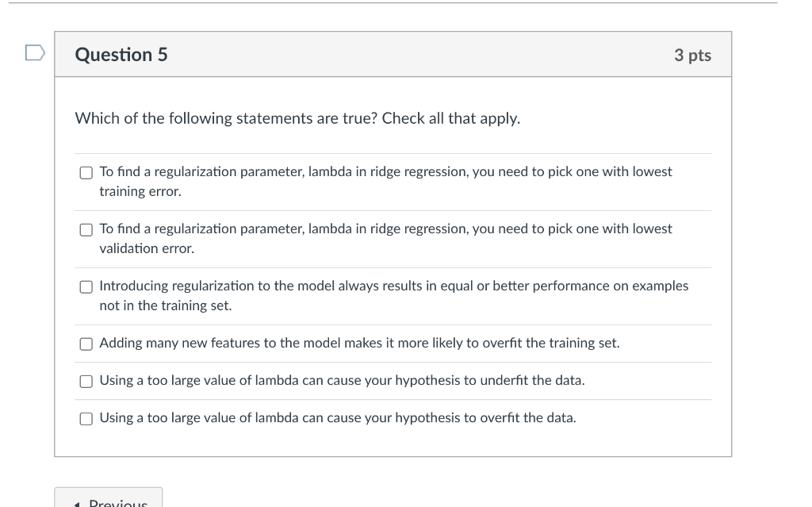Click the answer text about lambda overfitting the data
Image resolution: width=812 pixels, height=507 pixels.
338,417
